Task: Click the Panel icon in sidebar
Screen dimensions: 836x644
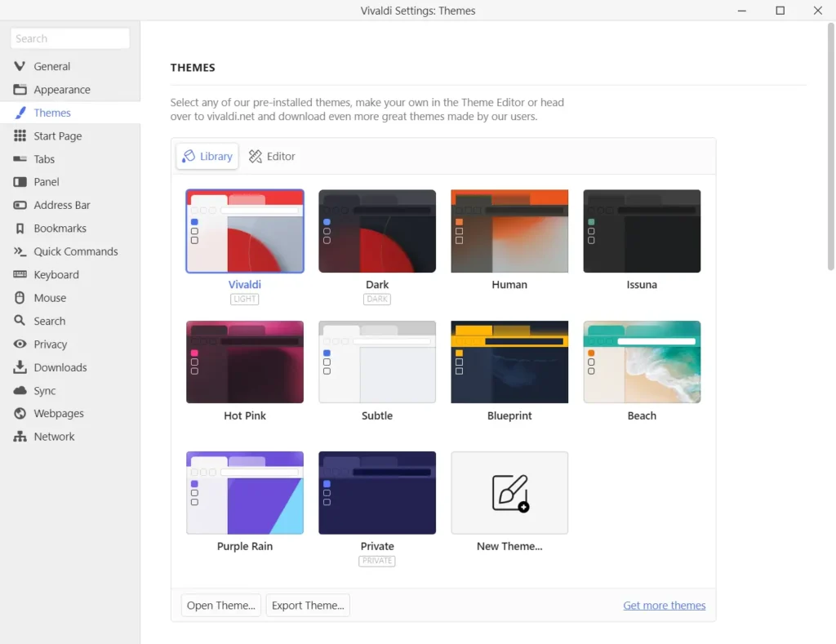Action: coord(20,182)
